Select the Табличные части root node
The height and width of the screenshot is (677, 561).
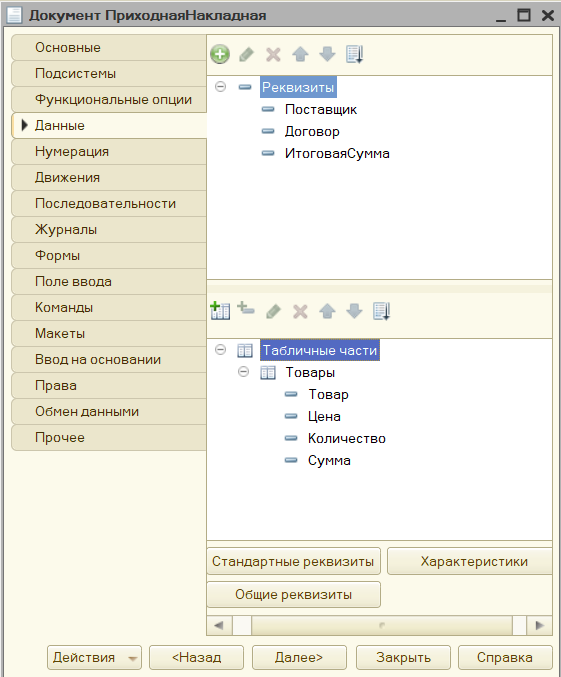coord(320,350)
